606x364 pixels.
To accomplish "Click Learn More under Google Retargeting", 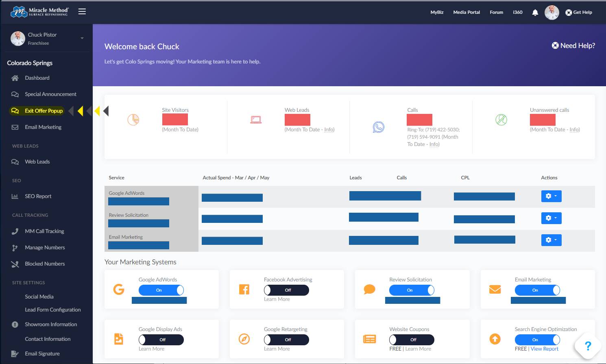I will (x=277, y=349).
